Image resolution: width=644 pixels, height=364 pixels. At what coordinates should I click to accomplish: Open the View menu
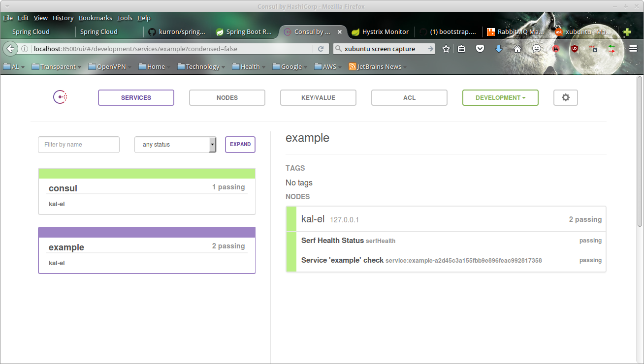tap(41, 18)
